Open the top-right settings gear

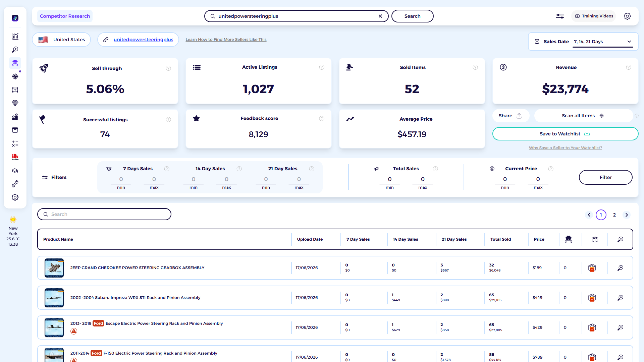(627, 16)
